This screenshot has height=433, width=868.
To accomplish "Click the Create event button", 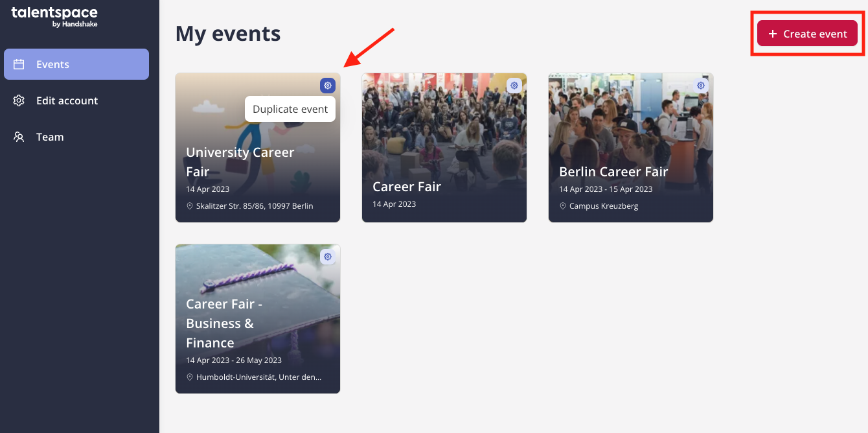I will (807, 34).
